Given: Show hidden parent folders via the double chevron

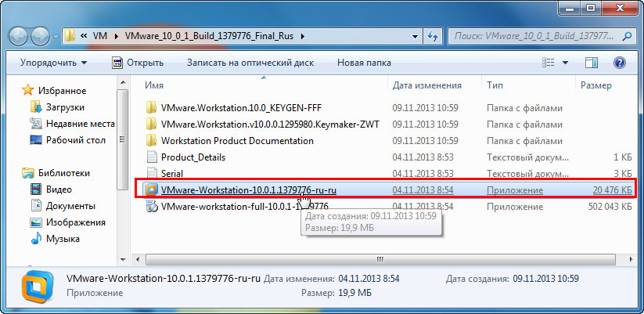Looking at the screenshot, I should [84, 36].
